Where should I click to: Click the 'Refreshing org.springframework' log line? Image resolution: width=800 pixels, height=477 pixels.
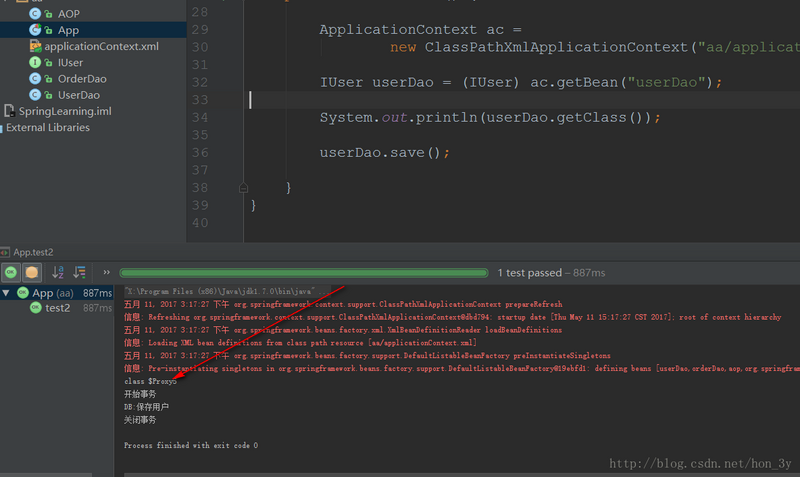click(453, 317)
